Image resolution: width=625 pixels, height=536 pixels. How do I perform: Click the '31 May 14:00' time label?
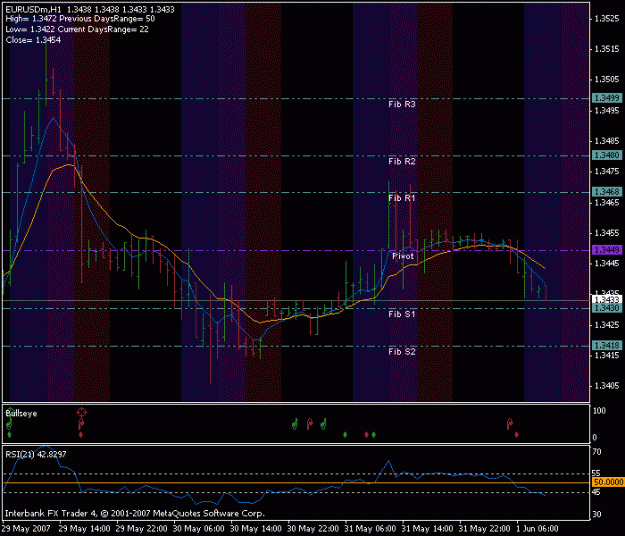tap(427, 529)
